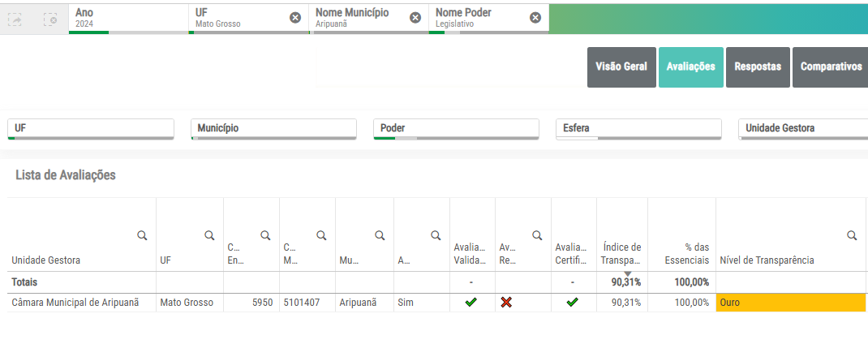The width and height of the screenshot is (868, 344).
Task: Open the Poder filter pane
Action: click(x=456, y=128)
